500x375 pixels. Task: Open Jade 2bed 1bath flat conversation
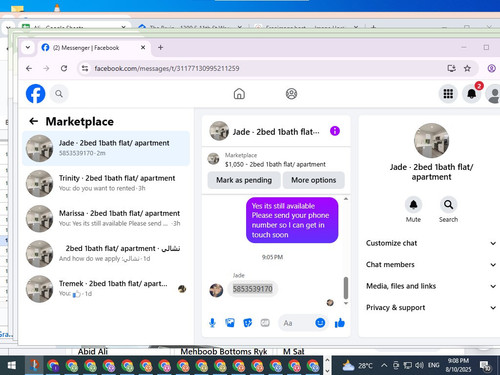click(106, 148)
